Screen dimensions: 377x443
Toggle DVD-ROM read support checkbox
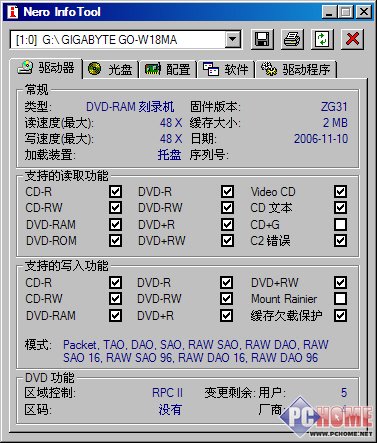click(115, 240)
